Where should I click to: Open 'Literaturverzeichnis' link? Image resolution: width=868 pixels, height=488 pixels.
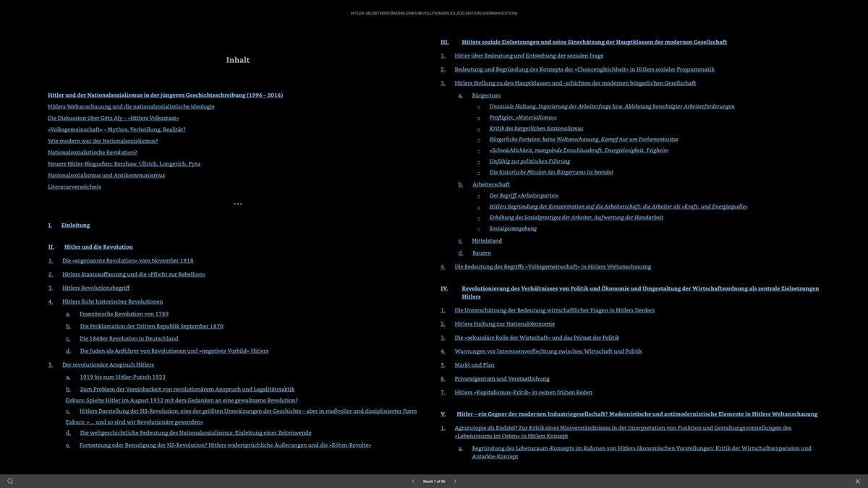[75, 187]
